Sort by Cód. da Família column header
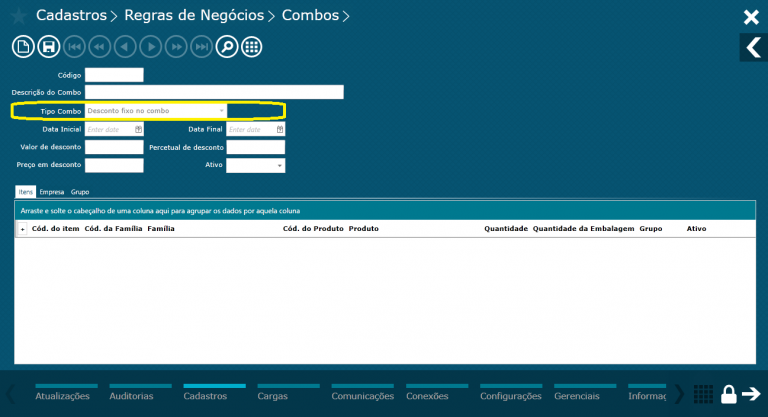Screen dimensions: 768x417 114,229
